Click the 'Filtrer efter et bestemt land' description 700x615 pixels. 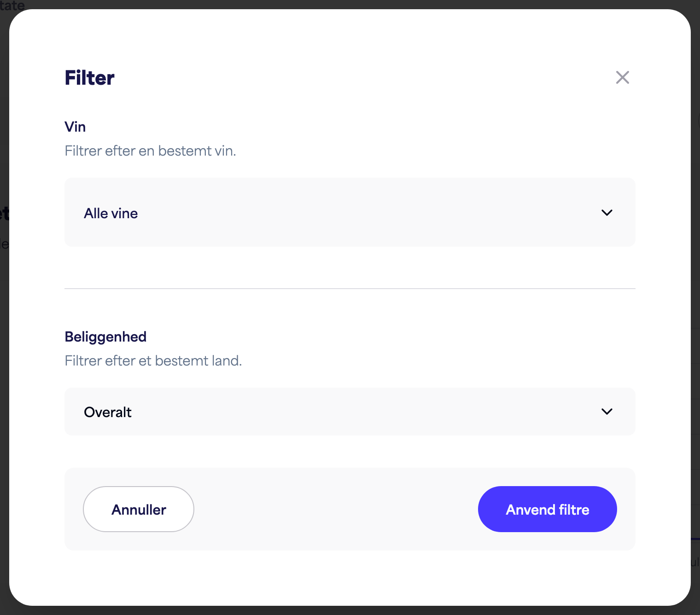(x=153, y=361)
